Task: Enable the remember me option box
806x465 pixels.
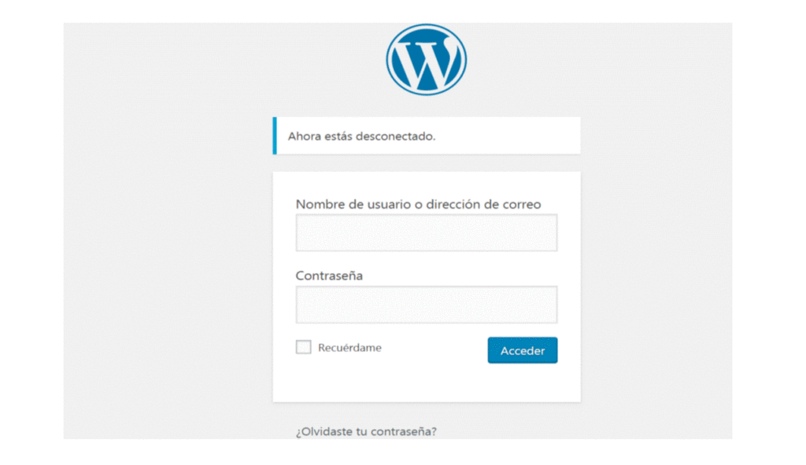Action: 303,347
